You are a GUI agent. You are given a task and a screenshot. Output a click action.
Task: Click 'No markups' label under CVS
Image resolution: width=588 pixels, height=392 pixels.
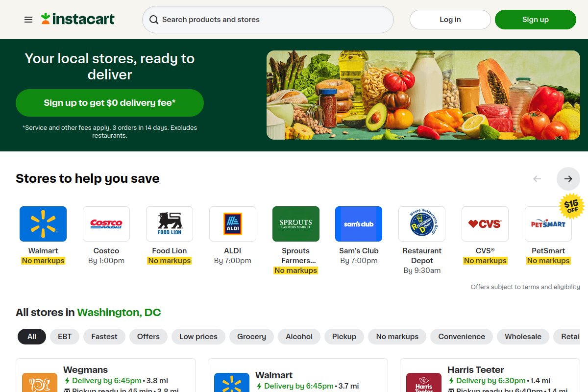(x=485, y=261)
